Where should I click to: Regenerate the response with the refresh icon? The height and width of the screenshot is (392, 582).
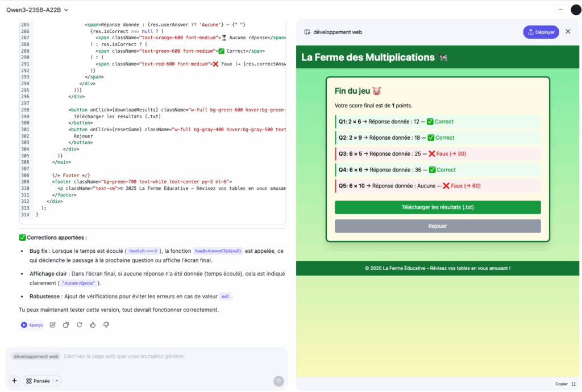(80, 325)
